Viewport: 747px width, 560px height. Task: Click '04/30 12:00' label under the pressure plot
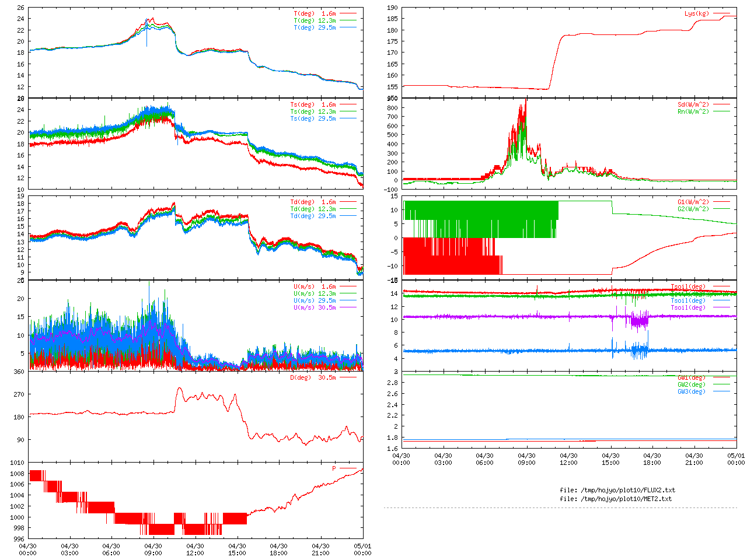point(195,549)
